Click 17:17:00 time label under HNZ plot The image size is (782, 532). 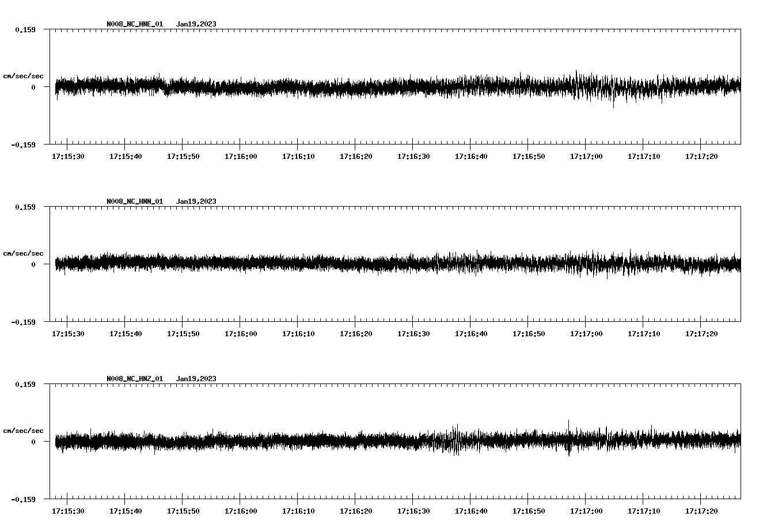(x=586, y=511)
